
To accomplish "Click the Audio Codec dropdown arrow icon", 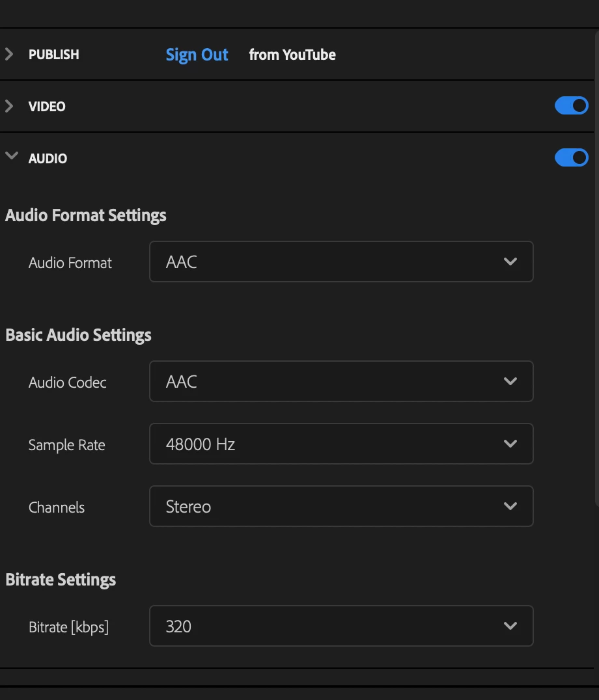I will tap(510, 381).
